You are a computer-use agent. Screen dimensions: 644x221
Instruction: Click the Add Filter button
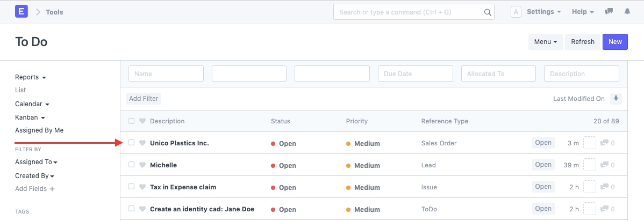(144, 99)
